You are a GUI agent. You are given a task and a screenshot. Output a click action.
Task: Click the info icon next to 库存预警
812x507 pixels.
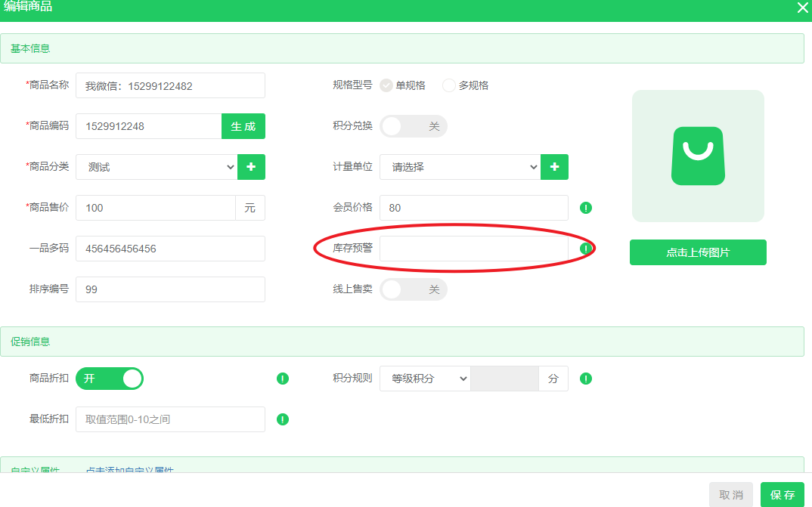point(585,249)
